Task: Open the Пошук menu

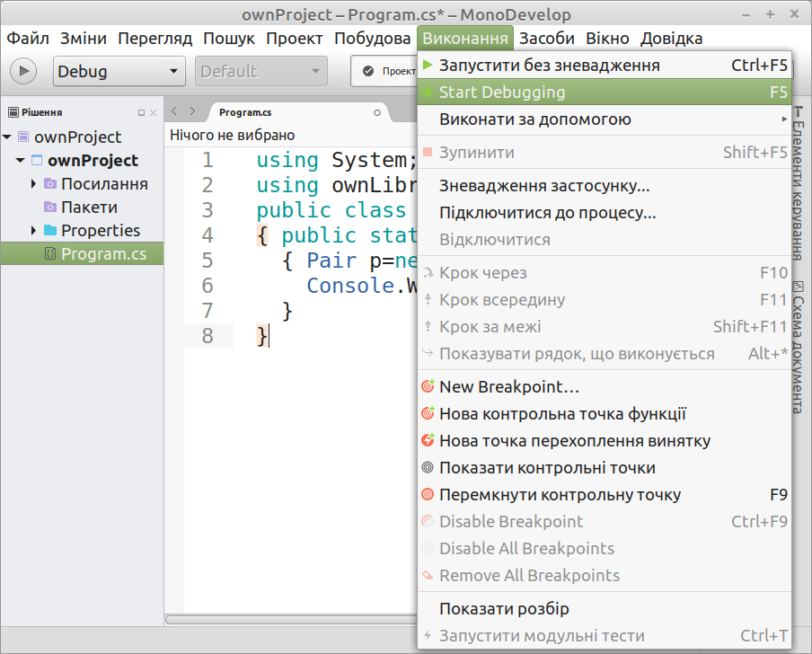Action: click(x=229, y=39)
